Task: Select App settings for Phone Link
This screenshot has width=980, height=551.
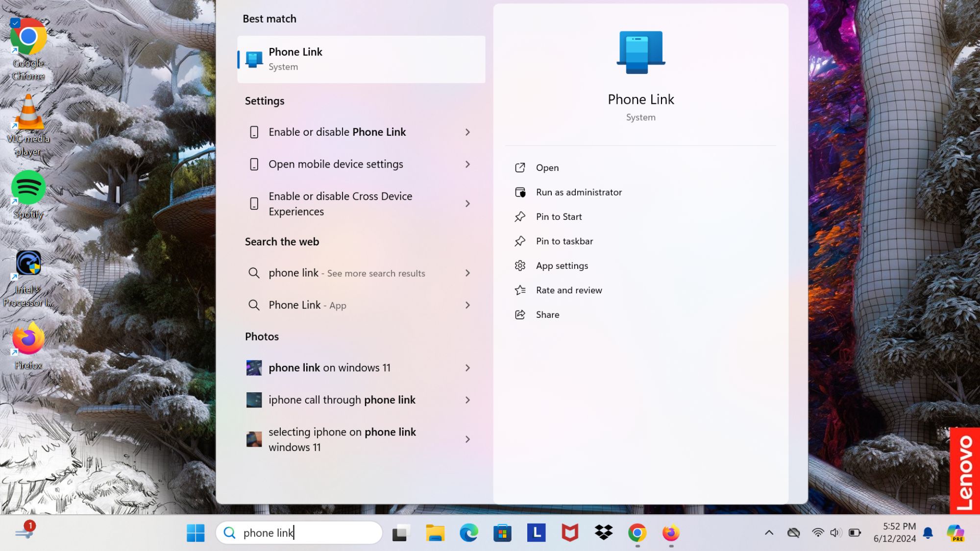Action: pos(562,265)
